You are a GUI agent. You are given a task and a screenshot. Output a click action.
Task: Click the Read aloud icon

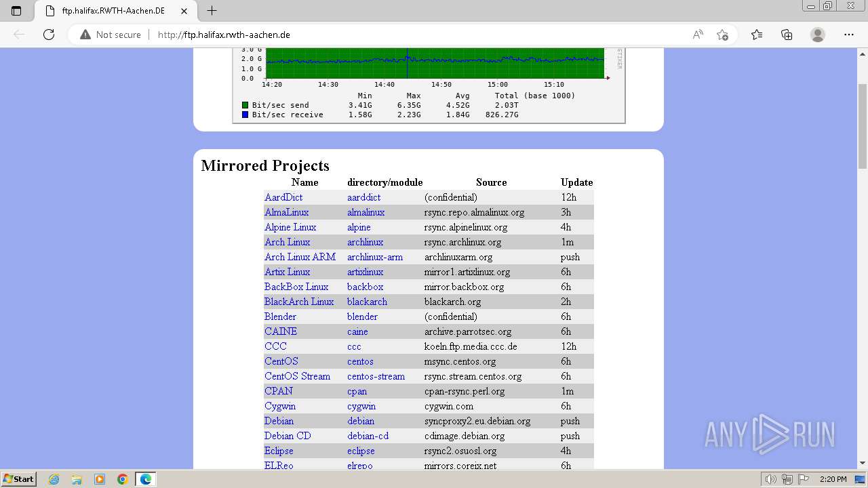(x=698, y=35)
